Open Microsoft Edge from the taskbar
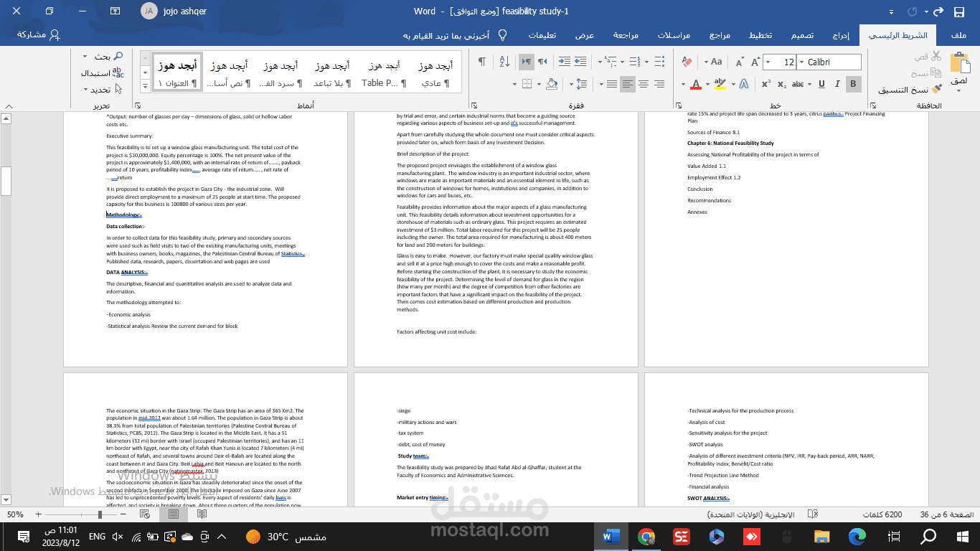Image resolution: width=980 pixels, height=551 pixels. [857, 536]
